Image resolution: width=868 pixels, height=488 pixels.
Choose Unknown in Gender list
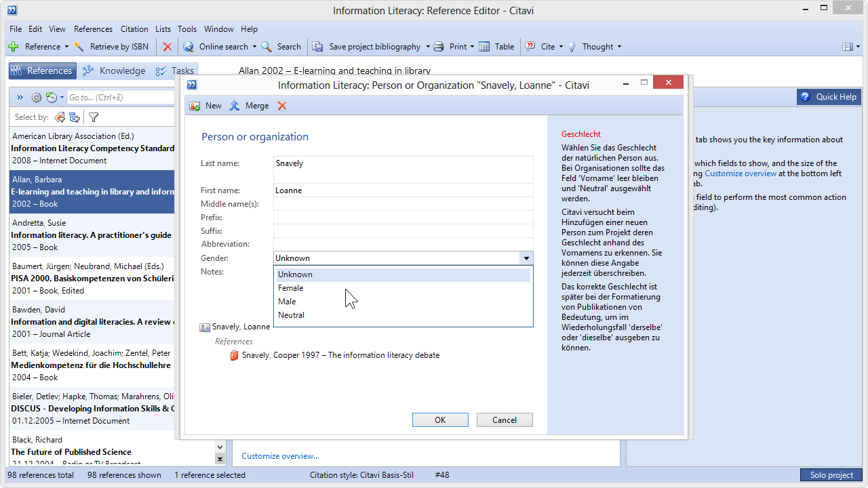pos(403,274)
